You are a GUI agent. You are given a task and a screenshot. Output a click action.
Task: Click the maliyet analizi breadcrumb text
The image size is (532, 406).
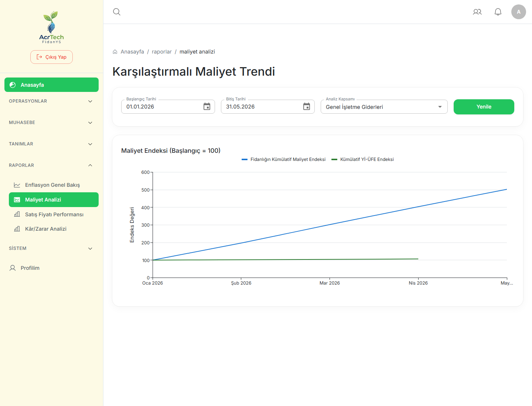pos(197,52)
